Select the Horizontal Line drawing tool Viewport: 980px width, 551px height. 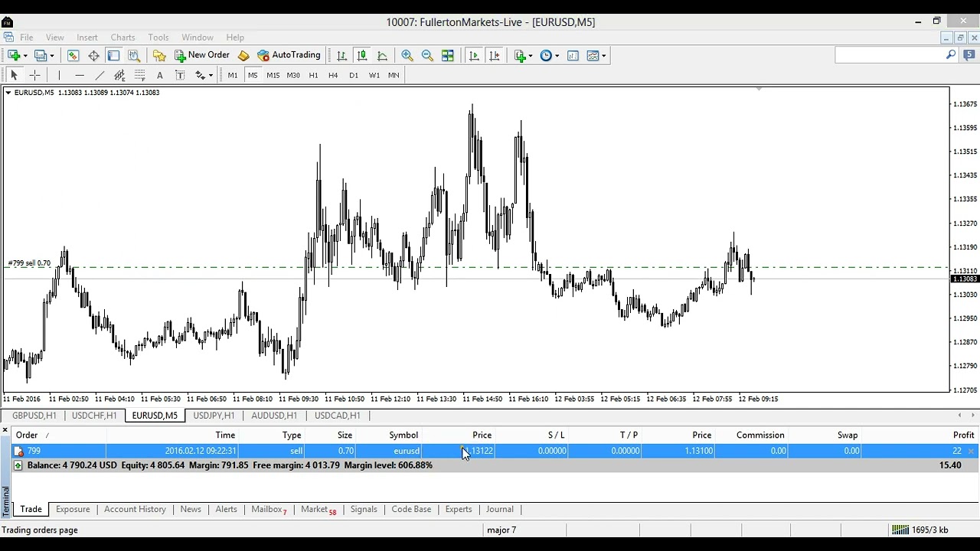pyautogui.click(x=80, y=75)
